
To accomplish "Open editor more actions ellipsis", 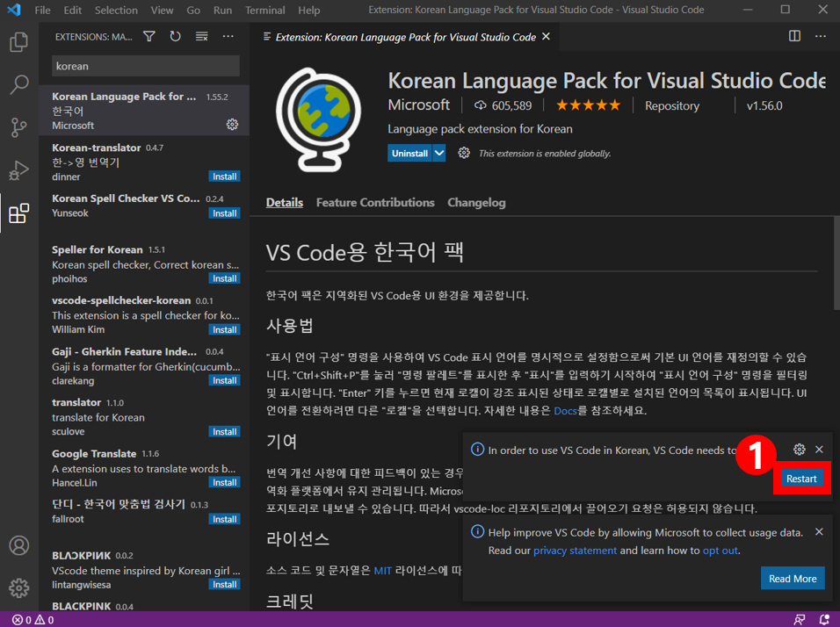I will (820, 36).
